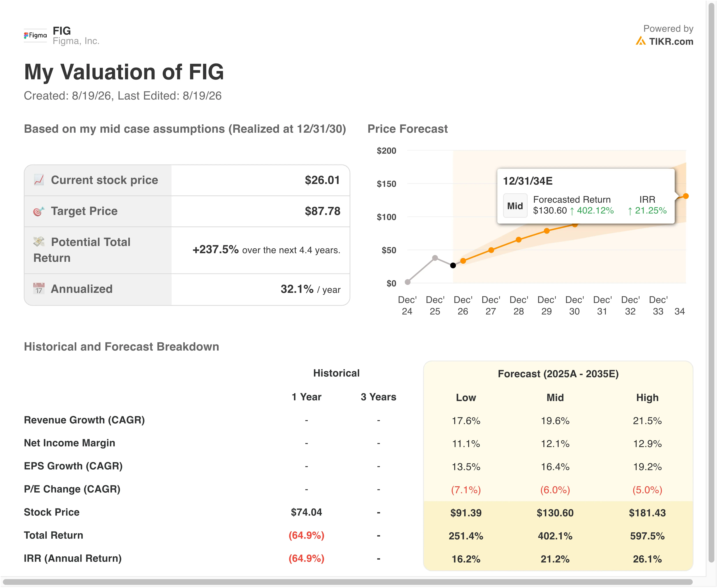Click the stock chart icon beside Current stock price

pos(39,180)
